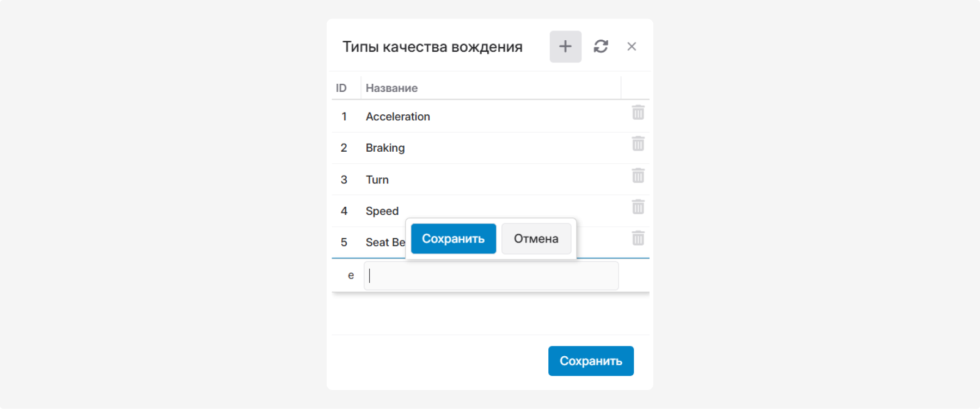
Task: Refresh the driving quality types list
Action: click(x=601, y=46)
